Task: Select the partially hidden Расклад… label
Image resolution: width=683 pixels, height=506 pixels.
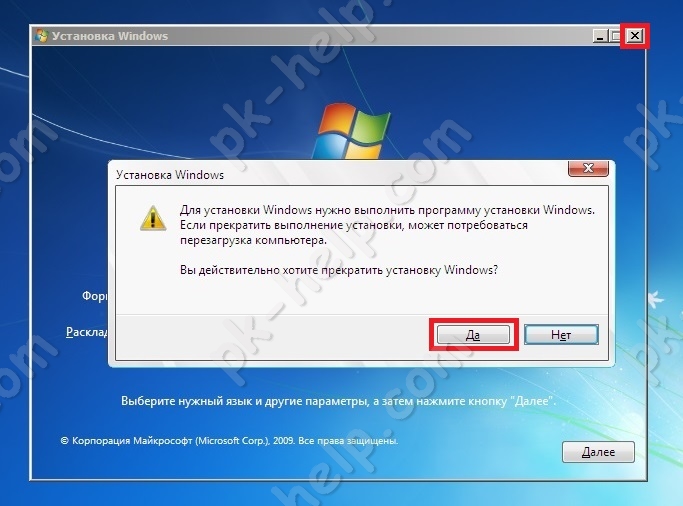Action: (x=87, y=332)
